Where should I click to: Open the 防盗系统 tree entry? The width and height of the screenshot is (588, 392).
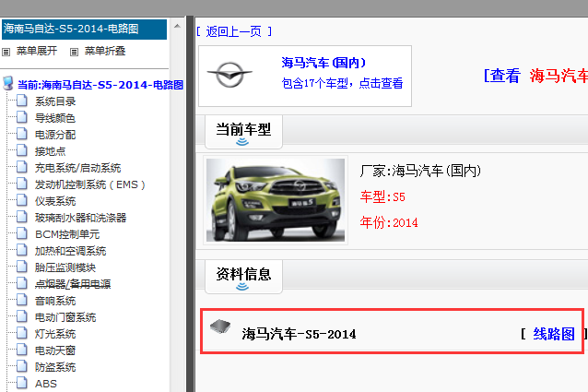tap(55, 367)
